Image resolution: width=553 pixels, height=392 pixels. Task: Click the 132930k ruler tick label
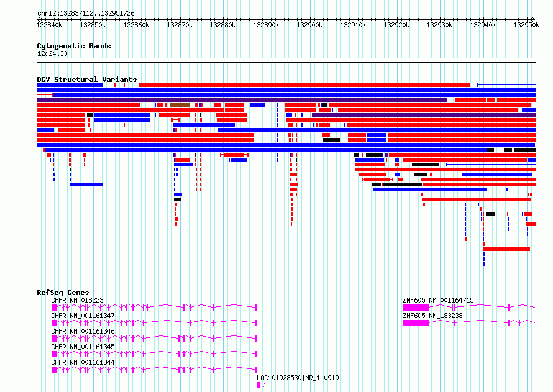pos(439,25)
